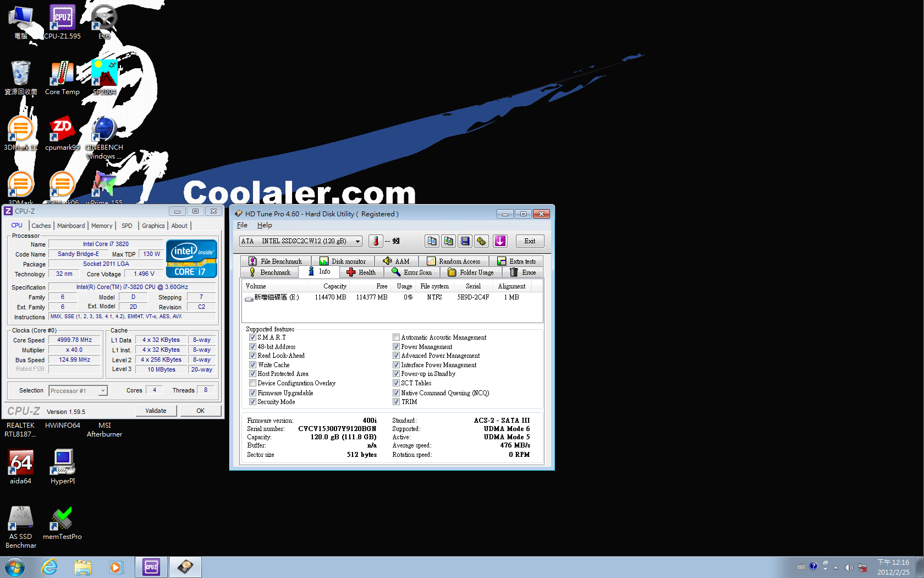
Task: Open Windows Media Player taskbar icon
Action: (x=116, y=567)
